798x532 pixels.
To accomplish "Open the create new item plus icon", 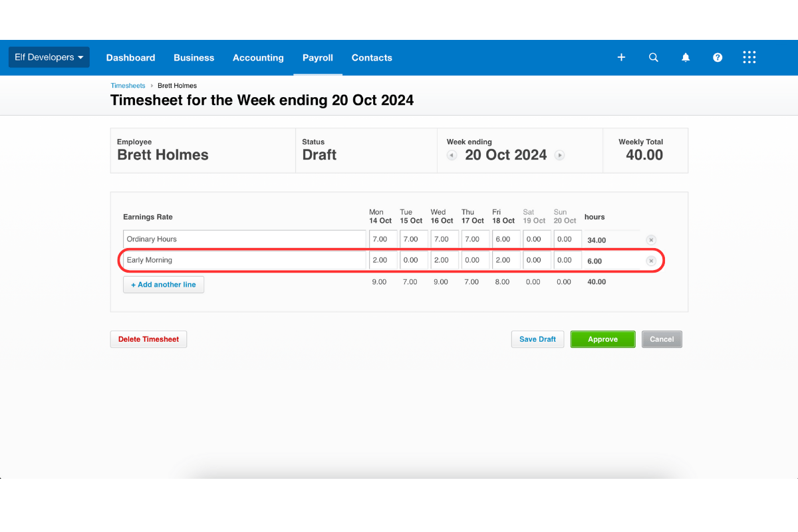I will tap(621, 57).
